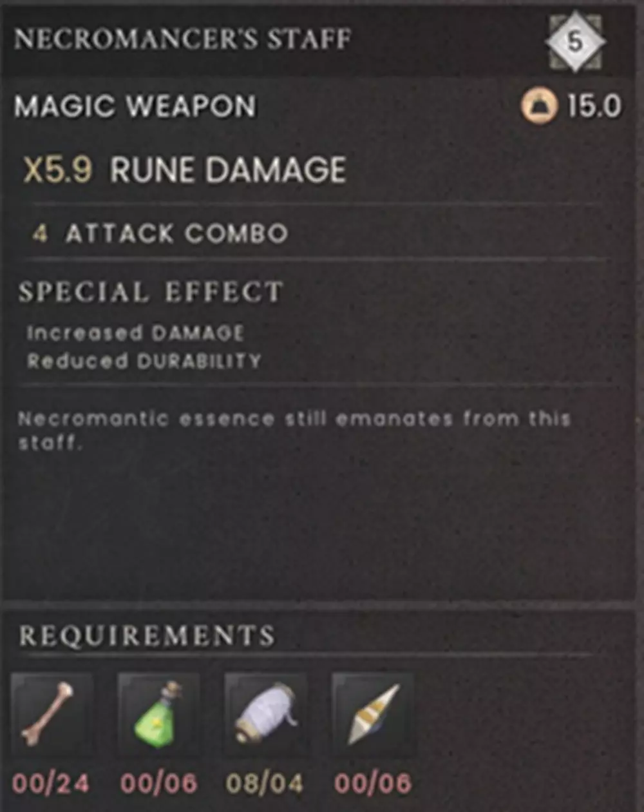Image resolution: width=644 pixels, height=812 pixels.
Task: Click the Requirements section heading
Action: pyautogui.click(x=147, y=635)
